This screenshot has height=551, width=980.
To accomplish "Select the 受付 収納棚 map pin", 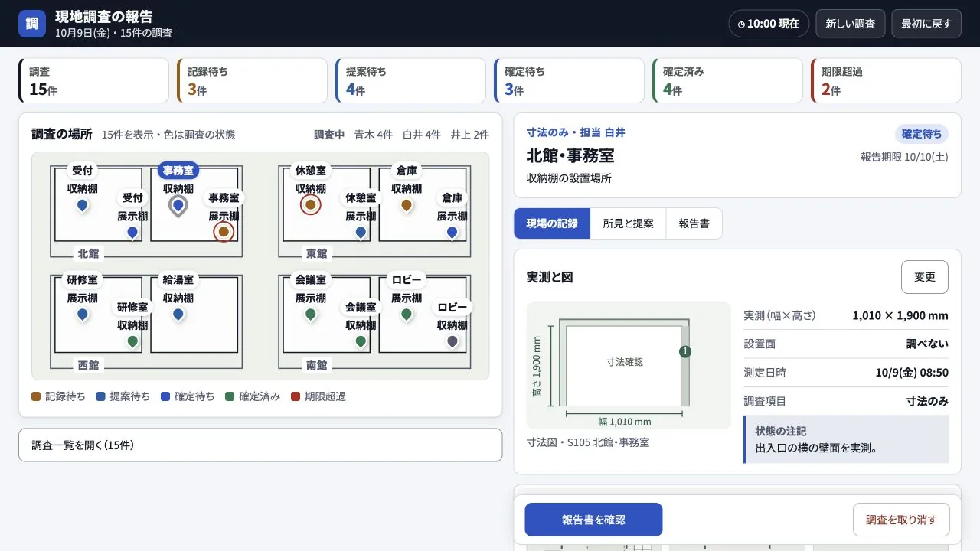I will pyautogui.click(x=82, y=205).
